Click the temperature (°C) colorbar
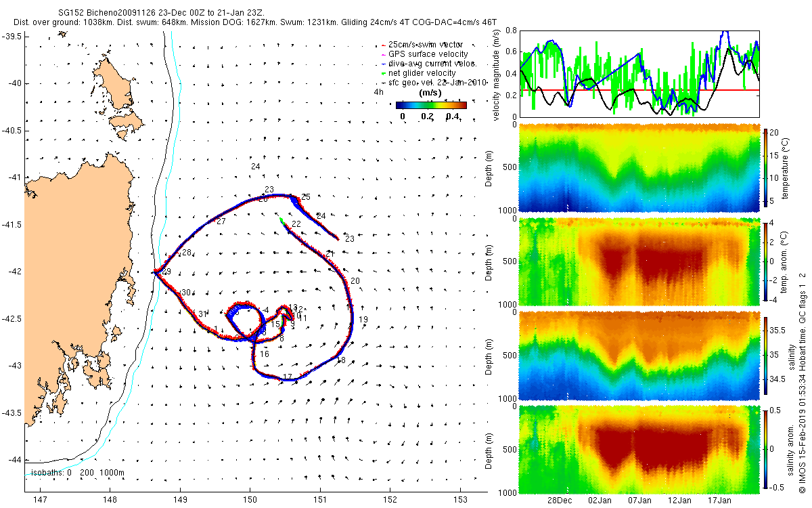 point(766,168)
